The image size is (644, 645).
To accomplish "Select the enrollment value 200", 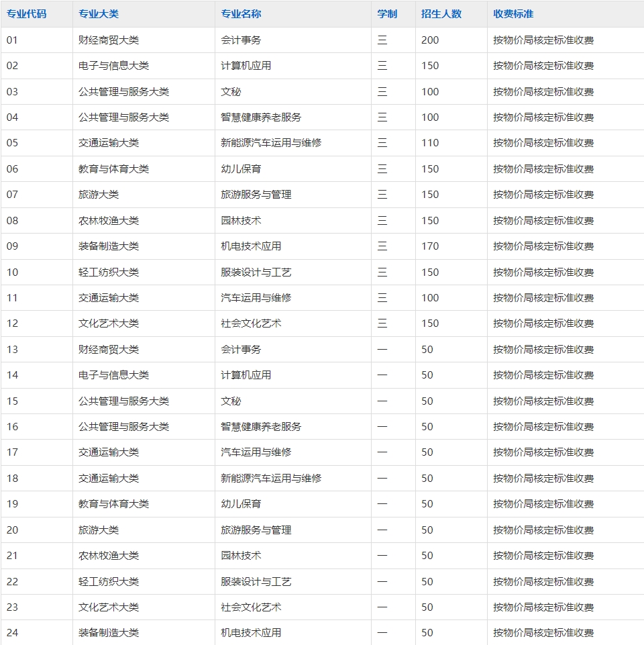I will pyautogui.click(x=430, y=40).
